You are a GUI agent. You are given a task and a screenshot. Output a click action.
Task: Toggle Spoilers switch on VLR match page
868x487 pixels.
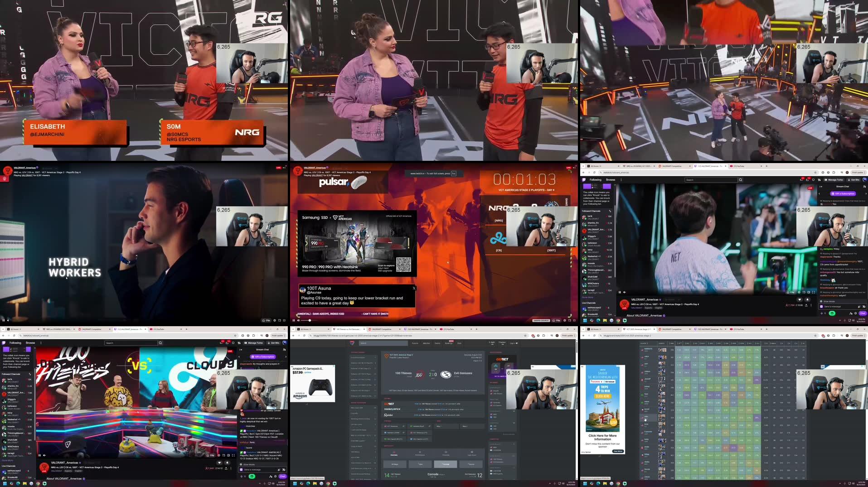click(502, 343)
